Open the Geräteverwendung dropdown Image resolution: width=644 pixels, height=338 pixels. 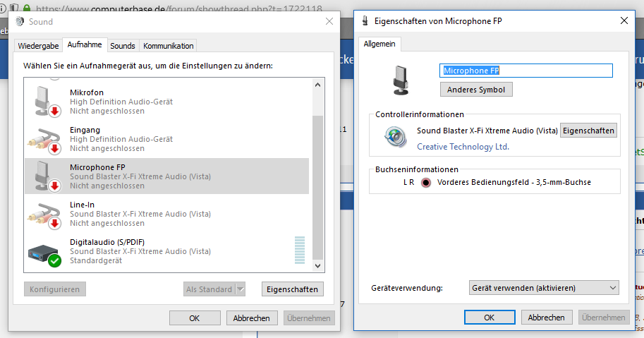click(x=544, y=288)
